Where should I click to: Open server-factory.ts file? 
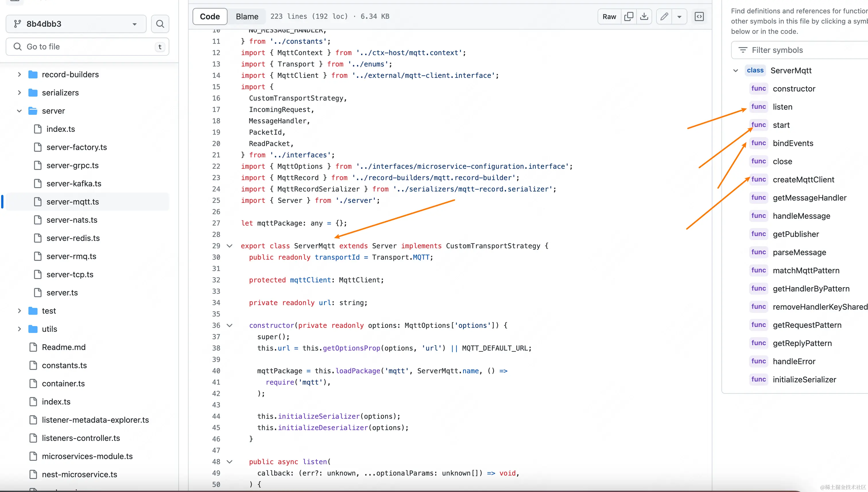point(76,147)
